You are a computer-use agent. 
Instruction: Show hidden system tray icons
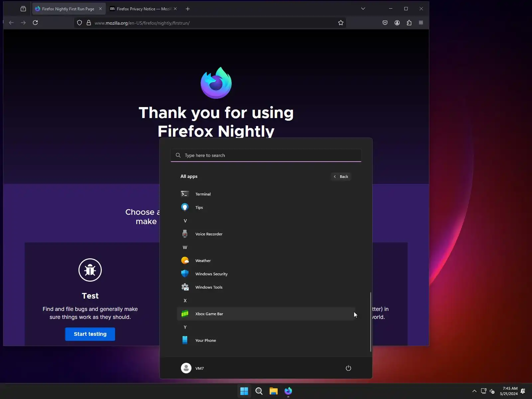474,391
